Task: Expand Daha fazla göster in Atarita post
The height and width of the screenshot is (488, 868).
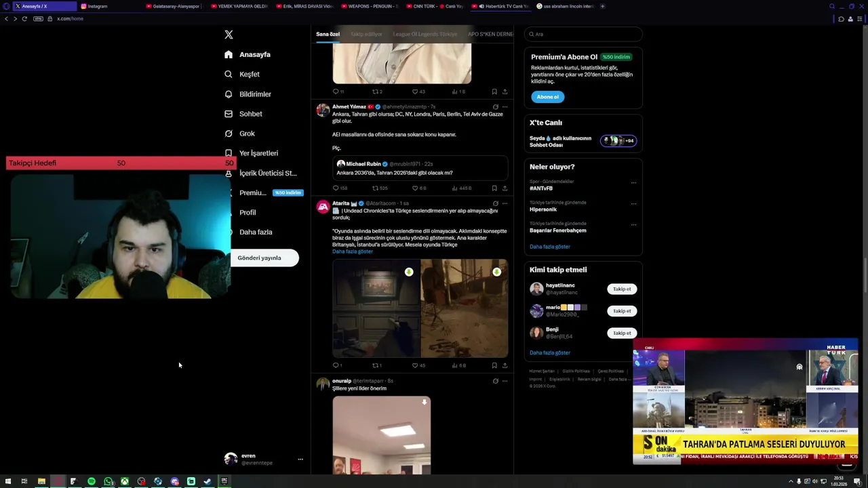Action: point(352,251)
